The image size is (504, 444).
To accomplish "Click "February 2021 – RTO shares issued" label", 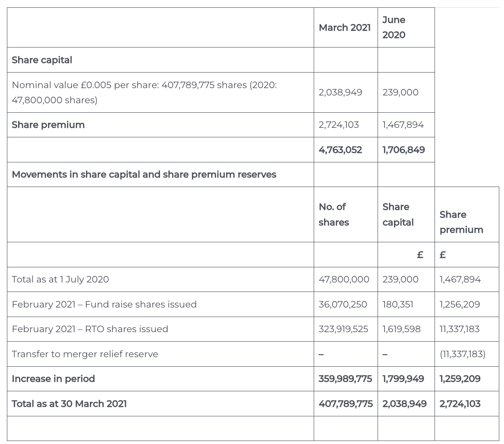I will (90, 329).
